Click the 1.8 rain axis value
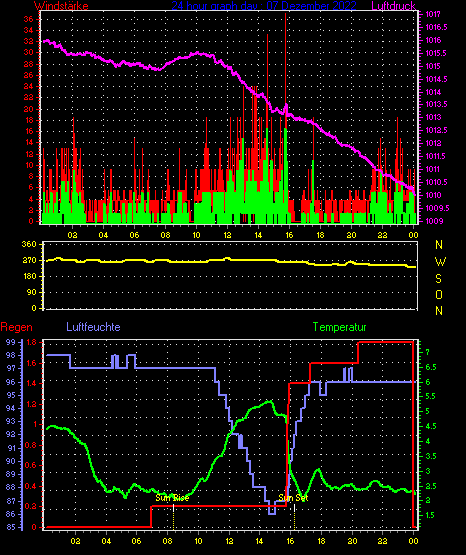 (31, 342)
